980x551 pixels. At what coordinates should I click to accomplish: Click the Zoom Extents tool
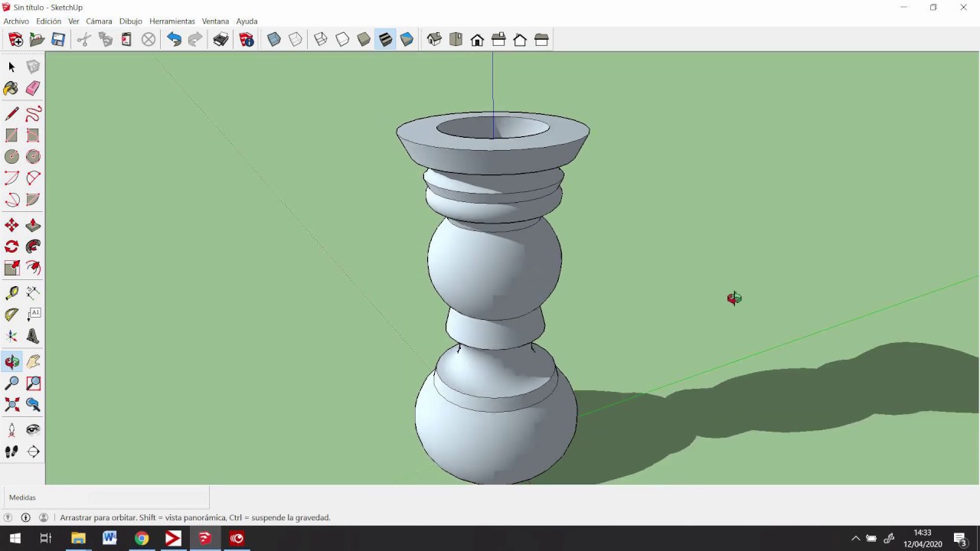coord(11,405)
